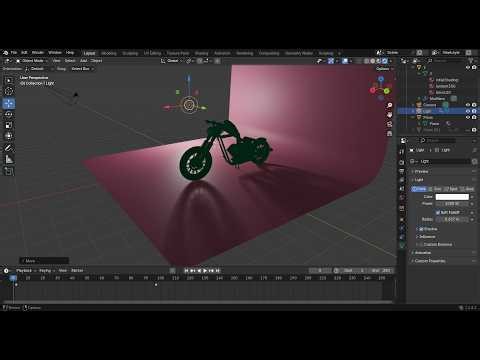Open the Global orientation dropdown
The image size is (480, 360).
[x=172, y=61]
